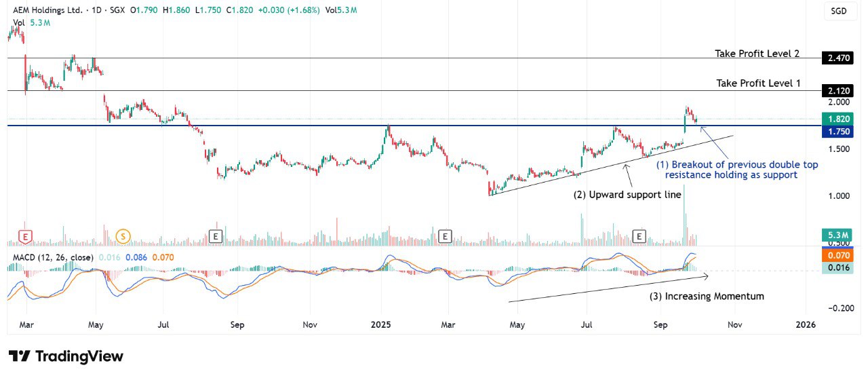
Task: Select the Take Profit Level 1 text
Action: (x=758, y=83)
